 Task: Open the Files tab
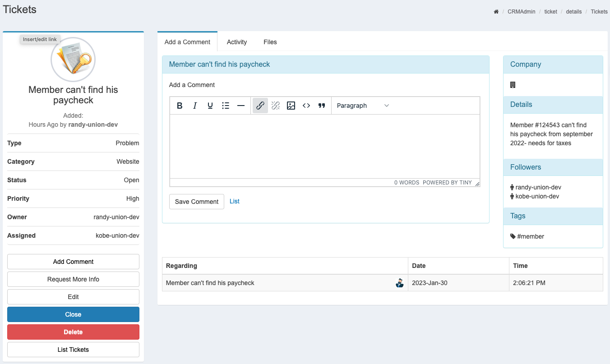(270, 42)
